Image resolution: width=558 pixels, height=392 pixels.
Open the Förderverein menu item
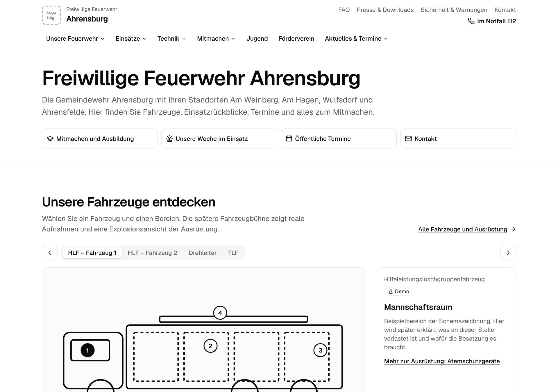296,39
